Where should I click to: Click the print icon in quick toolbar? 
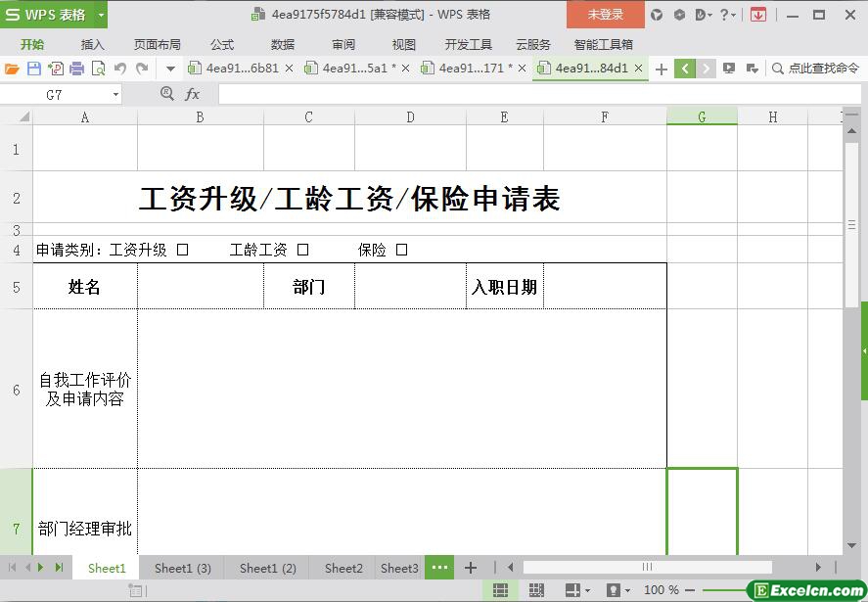(77, 69)
